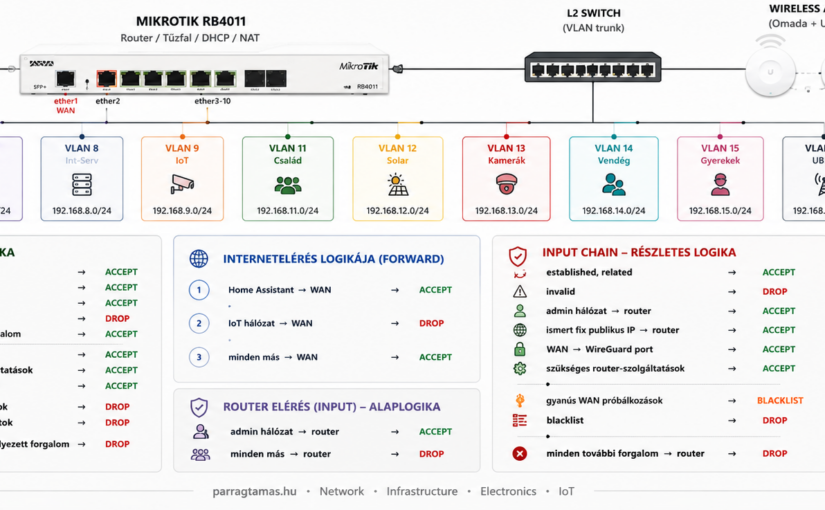Click the security camera icon in VLAN 9 IoT

[x=182, y=184]
